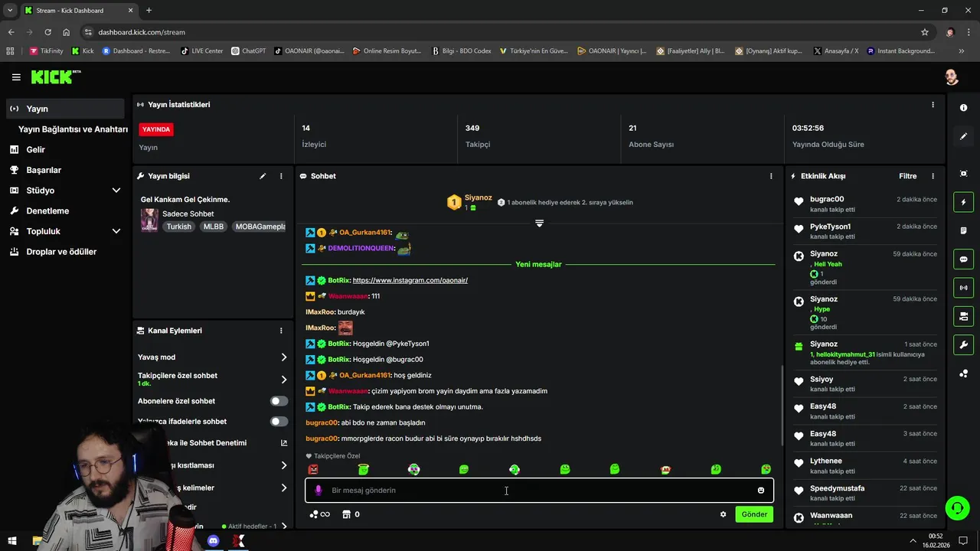Click the green Gönder button
The image size is (980, 551).
(x=754, y=514)
